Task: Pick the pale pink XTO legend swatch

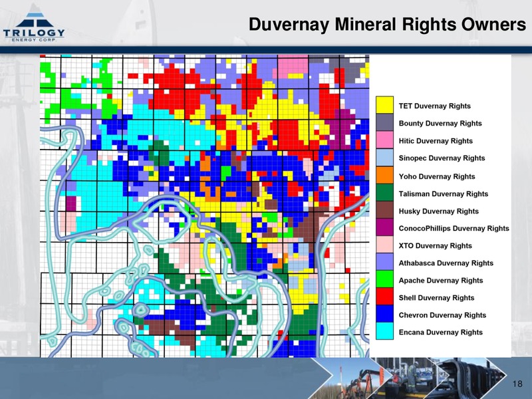Action: [x=384, y=244]
